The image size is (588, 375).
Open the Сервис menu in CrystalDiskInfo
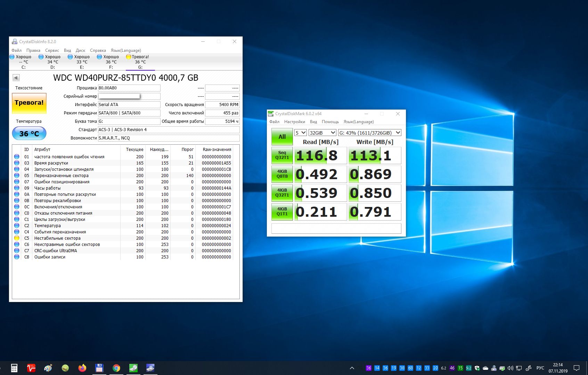coord(52,50)
